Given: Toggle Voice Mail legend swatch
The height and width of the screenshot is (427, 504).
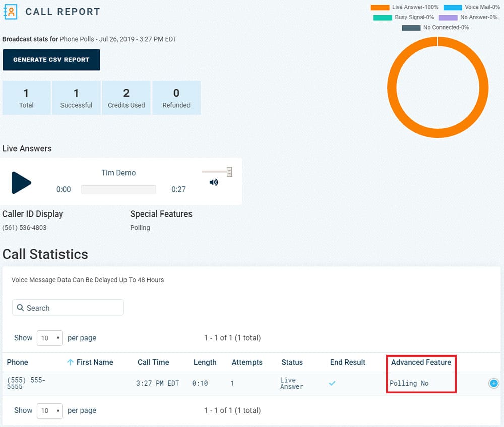Looking at the screenshot, I should 453,8.
